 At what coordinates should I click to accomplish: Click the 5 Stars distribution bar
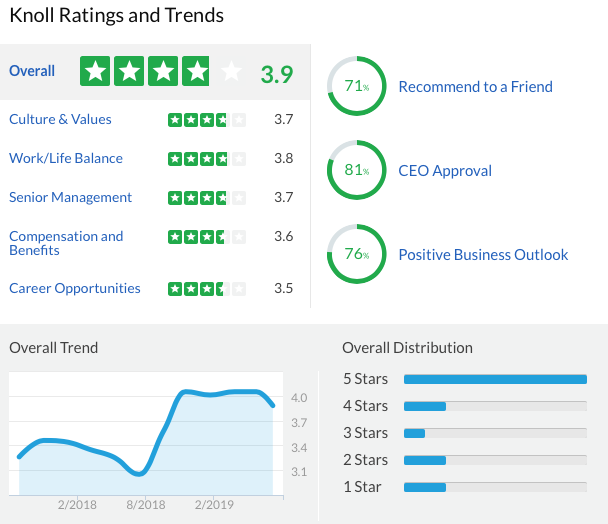[x=495, y=379]
